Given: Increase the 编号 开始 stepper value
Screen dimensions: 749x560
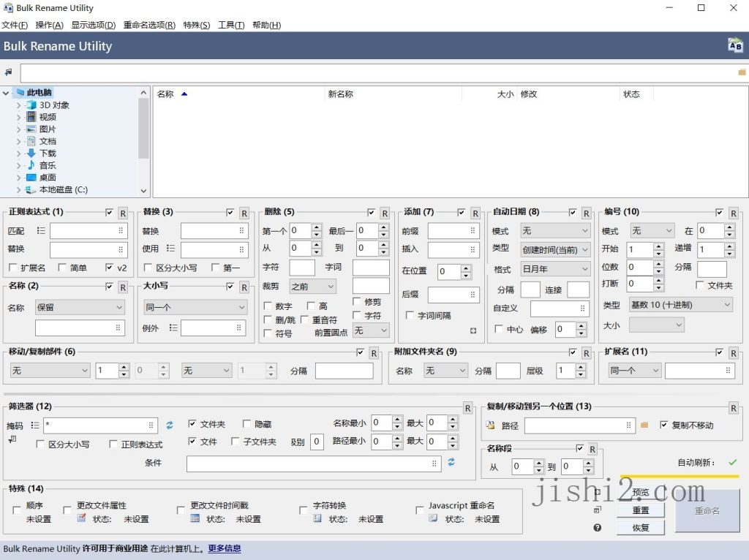Looking at the screenshot, I should pyautogui.click(x=659, y=246).
